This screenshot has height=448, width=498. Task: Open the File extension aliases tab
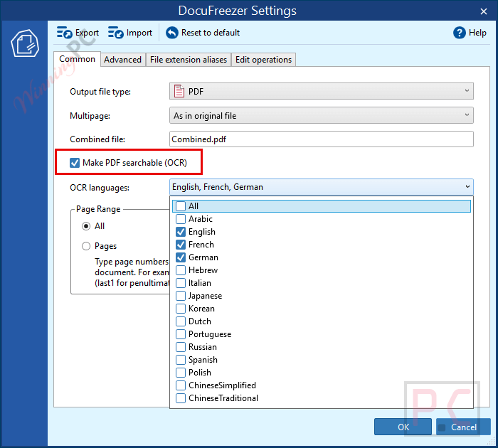pos(189,60)
